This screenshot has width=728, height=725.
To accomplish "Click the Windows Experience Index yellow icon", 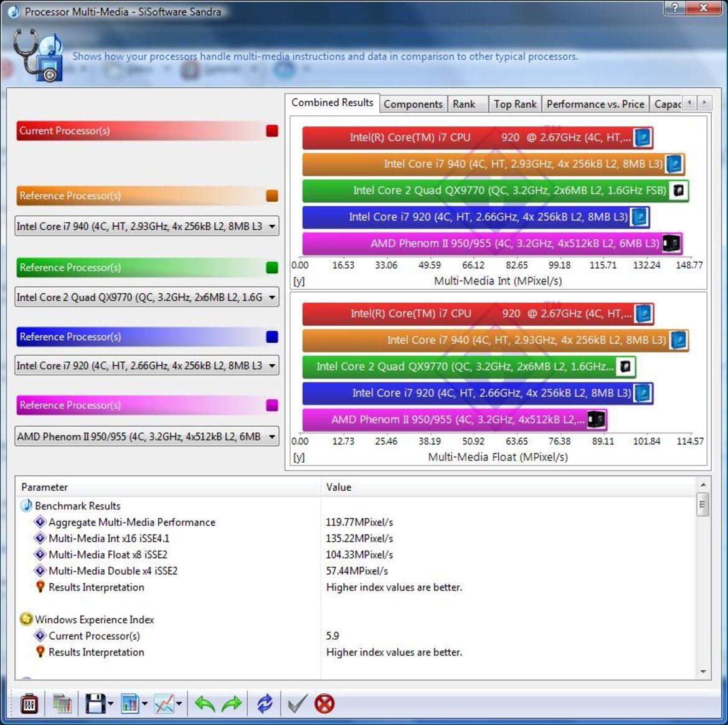I will point(26,619).
